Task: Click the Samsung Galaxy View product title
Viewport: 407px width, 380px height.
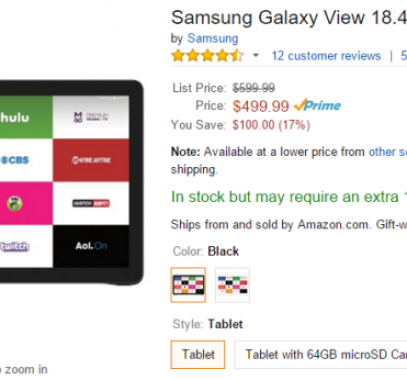Action: tap(289, 17)
